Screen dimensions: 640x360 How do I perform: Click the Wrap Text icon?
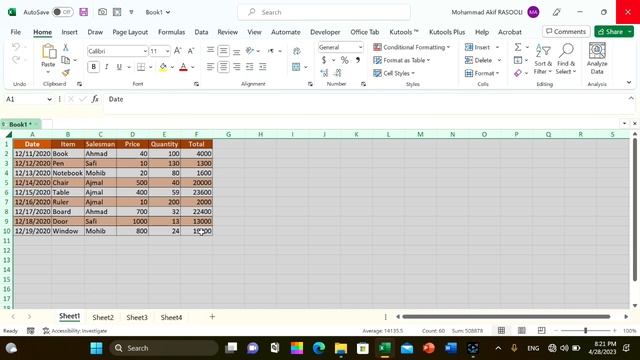(297, 51)
